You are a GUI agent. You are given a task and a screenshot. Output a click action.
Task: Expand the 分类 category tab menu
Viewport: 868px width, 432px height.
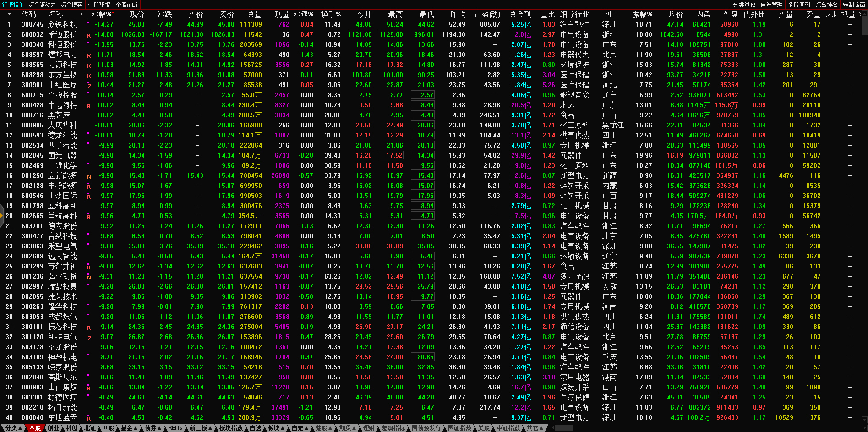(13, 428)
